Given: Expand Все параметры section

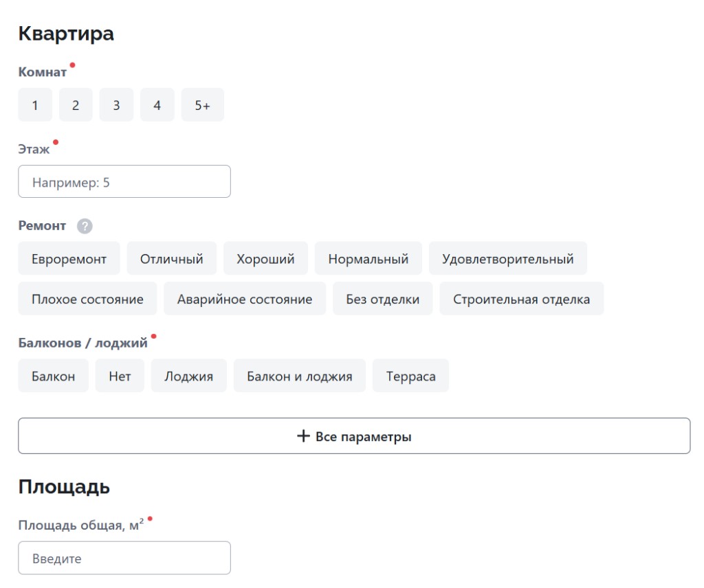Looking at the screenshot, I should (x=354, y=436).
